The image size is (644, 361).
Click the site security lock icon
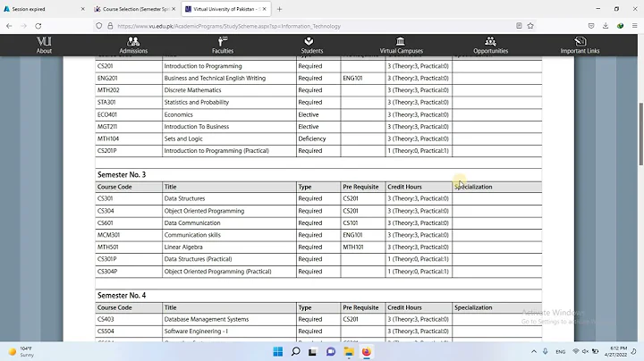[110, 26]
